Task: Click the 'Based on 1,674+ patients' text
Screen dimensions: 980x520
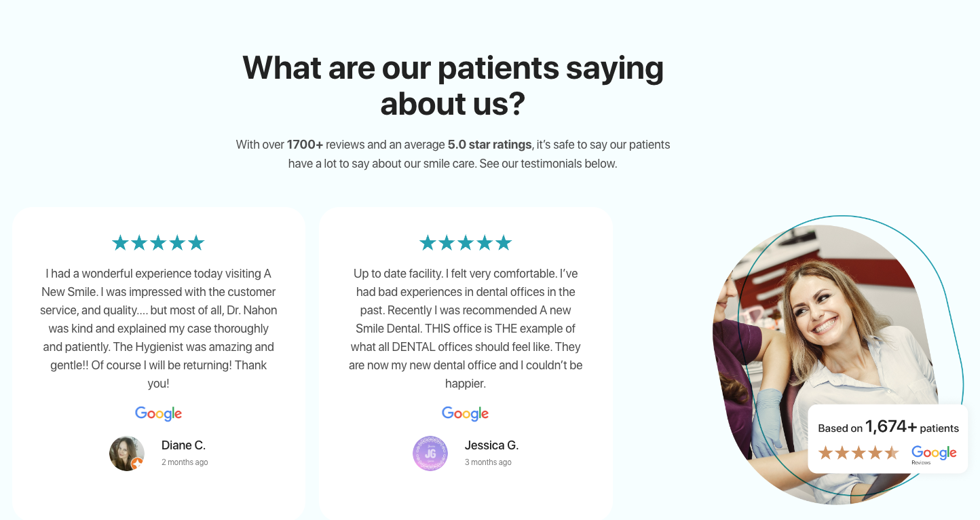Action: coord(888,427)
